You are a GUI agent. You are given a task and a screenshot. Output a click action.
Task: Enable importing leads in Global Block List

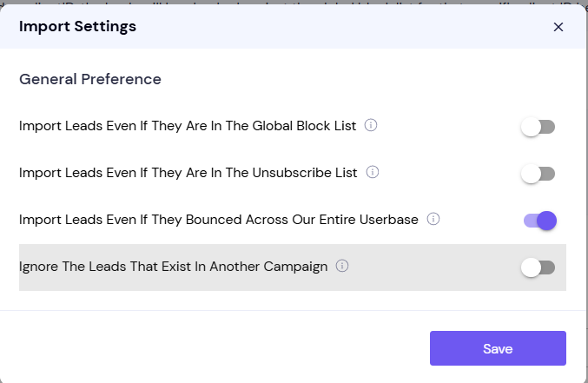(x=538, y=127)
